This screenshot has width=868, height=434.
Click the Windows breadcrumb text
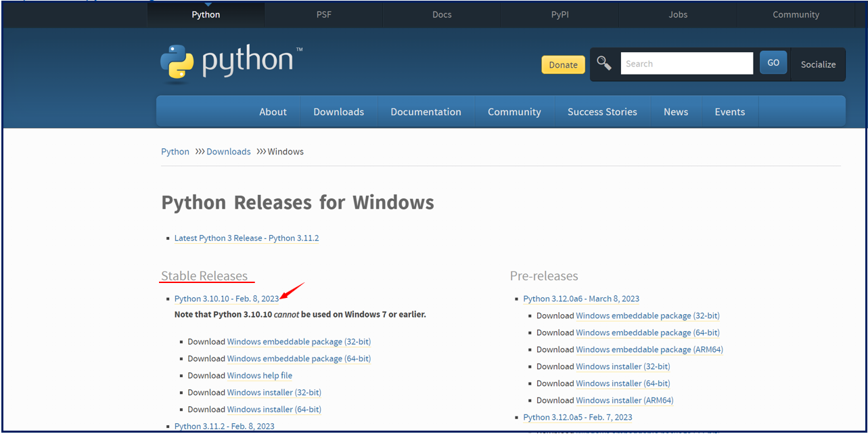285,152
